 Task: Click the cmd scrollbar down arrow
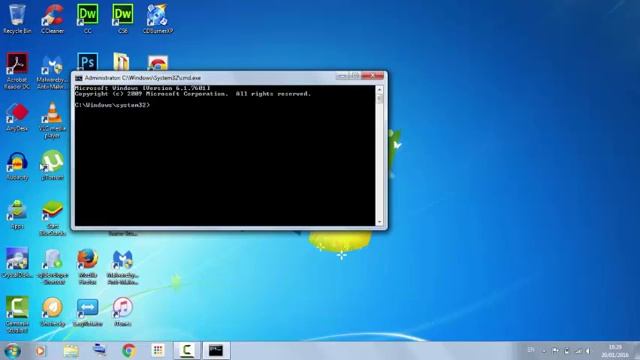click(x=380, y=222)
